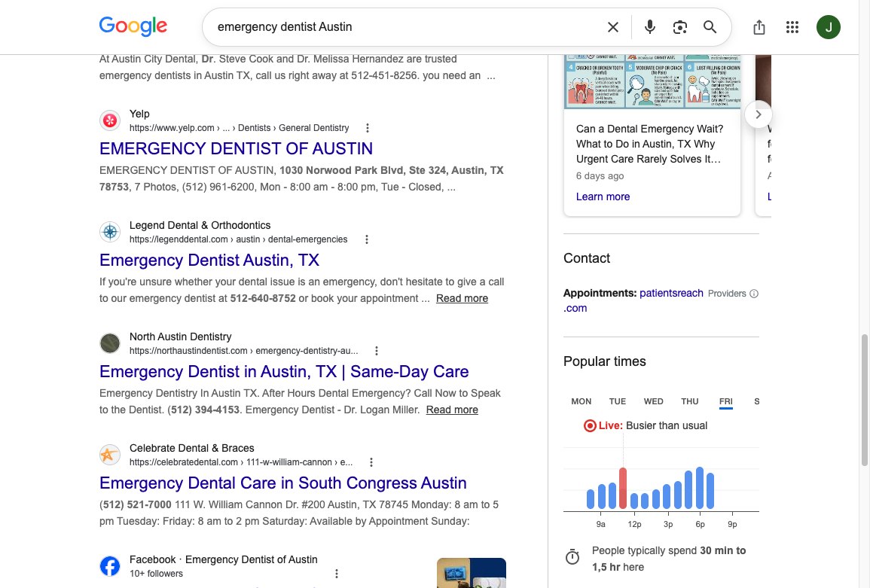Open Can a Dental Emergency Wait card title
The height and width of the screenshot is (588, 870).
649,145
